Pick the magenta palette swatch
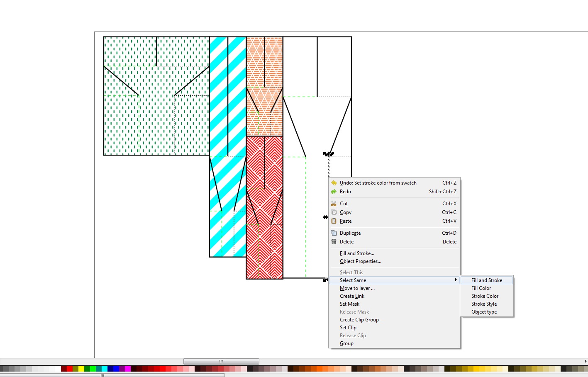The height and width of the screenshot is (377, 588). point(128,369)
